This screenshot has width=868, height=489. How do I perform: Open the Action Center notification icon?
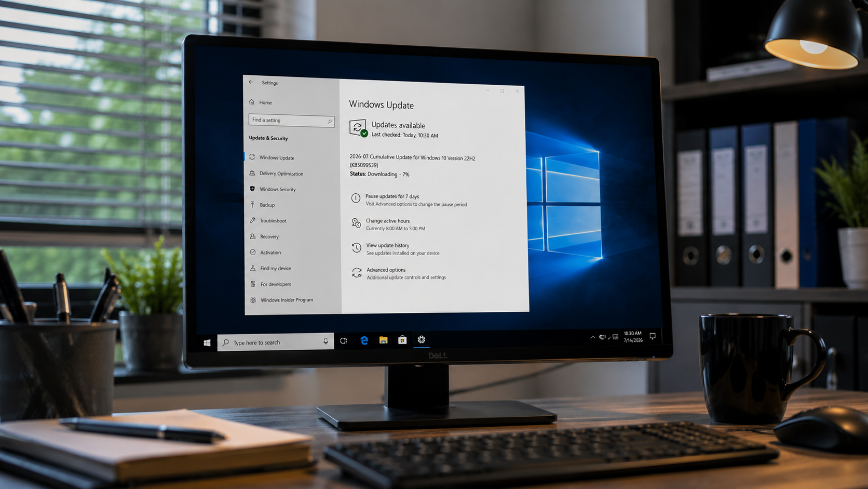click(653, 336)
